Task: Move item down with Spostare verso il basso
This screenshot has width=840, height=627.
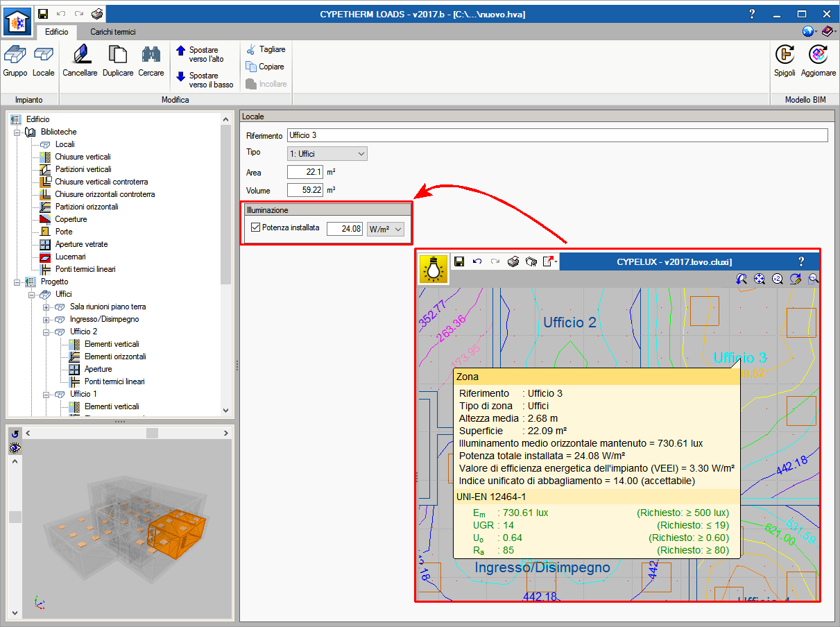Action: pyautogui.click(x=205, y=80)
